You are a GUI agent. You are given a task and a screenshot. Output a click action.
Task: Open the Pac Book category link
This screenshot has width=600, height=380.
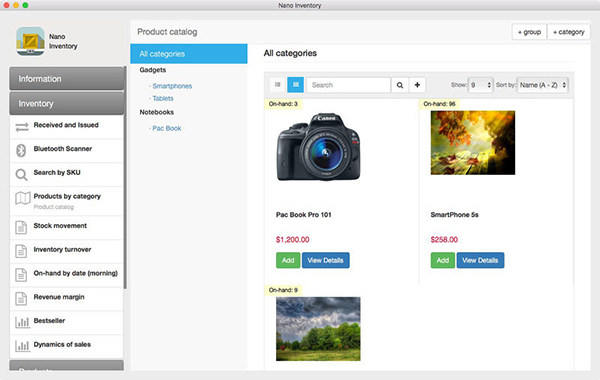[166, 128]
